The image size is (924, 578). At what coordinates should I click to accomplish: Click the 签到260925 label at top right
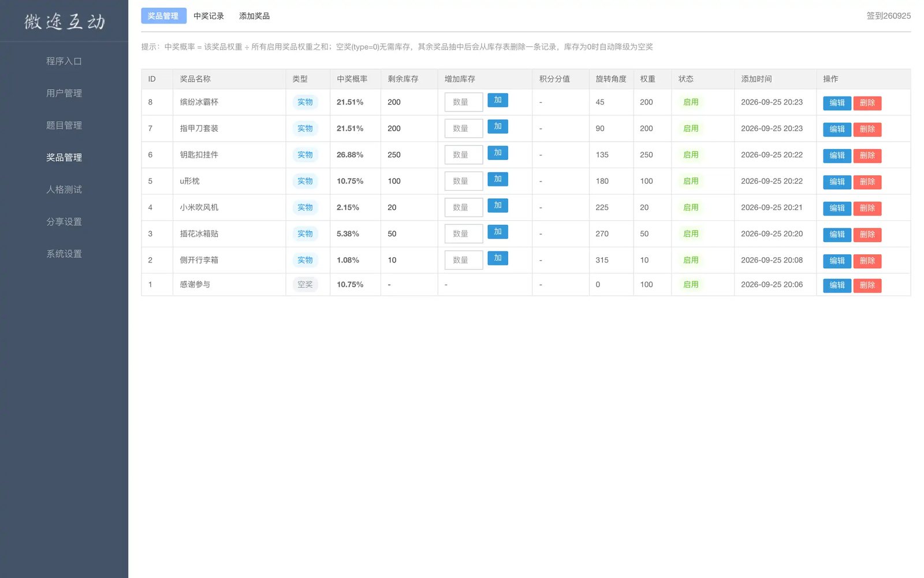(888, 16)
